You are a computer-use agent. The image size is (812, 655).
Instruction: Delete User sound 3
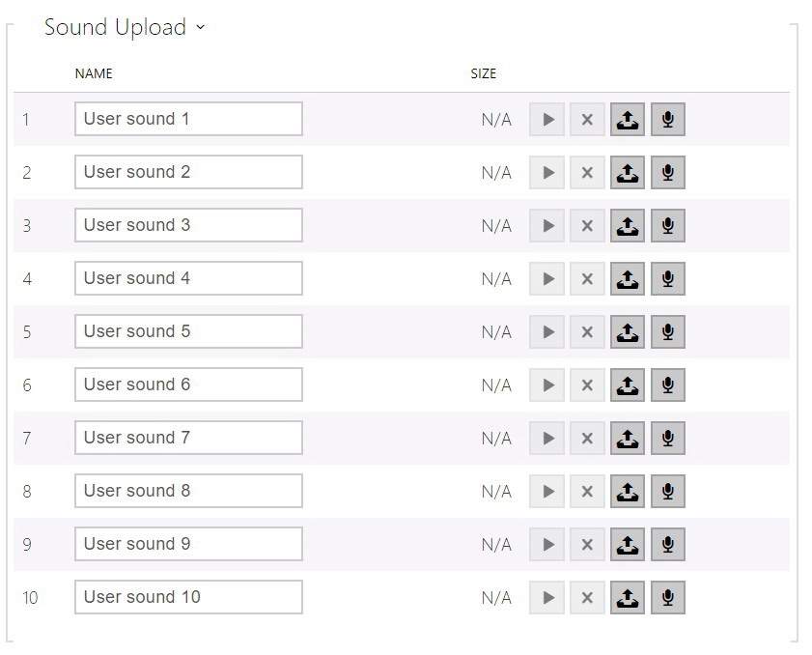tap(587, 225)
